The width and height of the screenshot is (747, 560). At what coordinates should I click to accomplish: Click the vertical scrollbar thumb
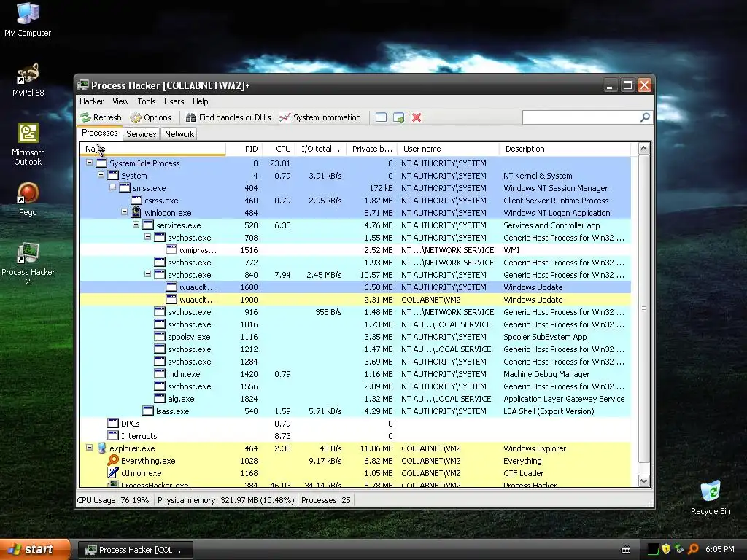(643, 308)
